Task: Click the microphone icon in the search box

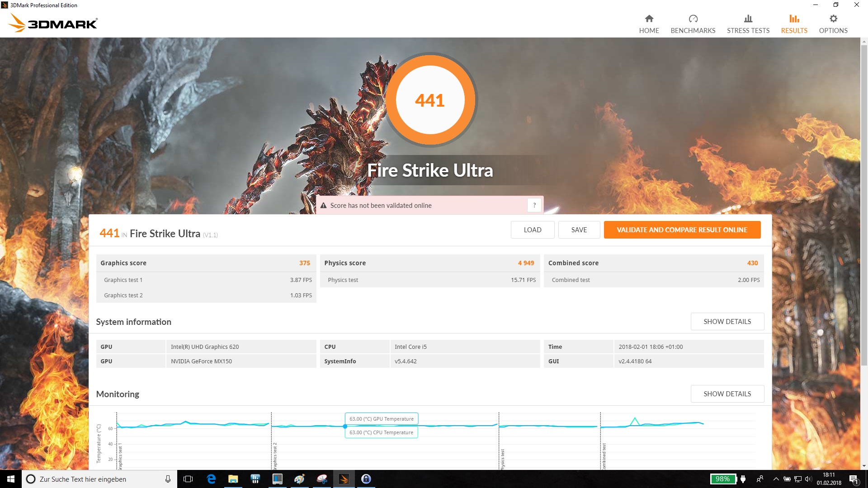Action: 168,479
